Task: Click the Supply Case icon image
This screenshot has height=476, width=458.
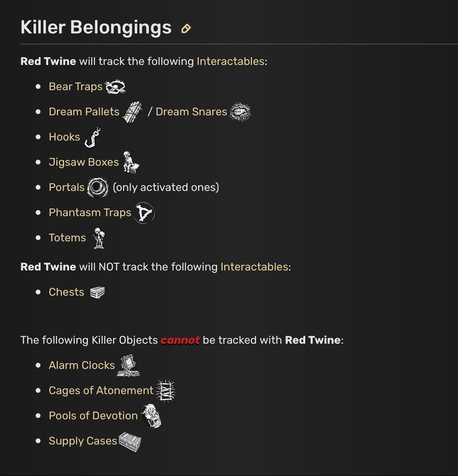Action: 130,442
